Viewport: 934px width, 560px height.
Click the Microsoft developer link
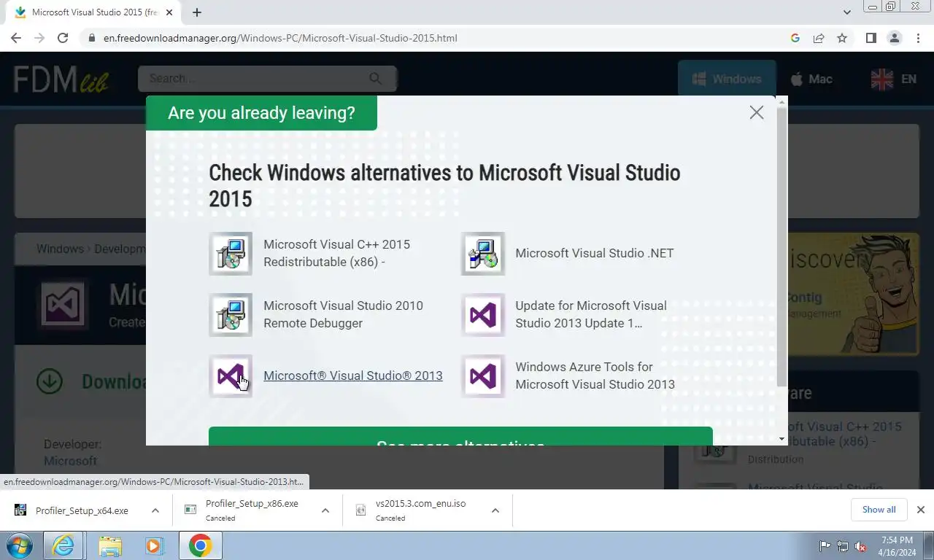70,461
